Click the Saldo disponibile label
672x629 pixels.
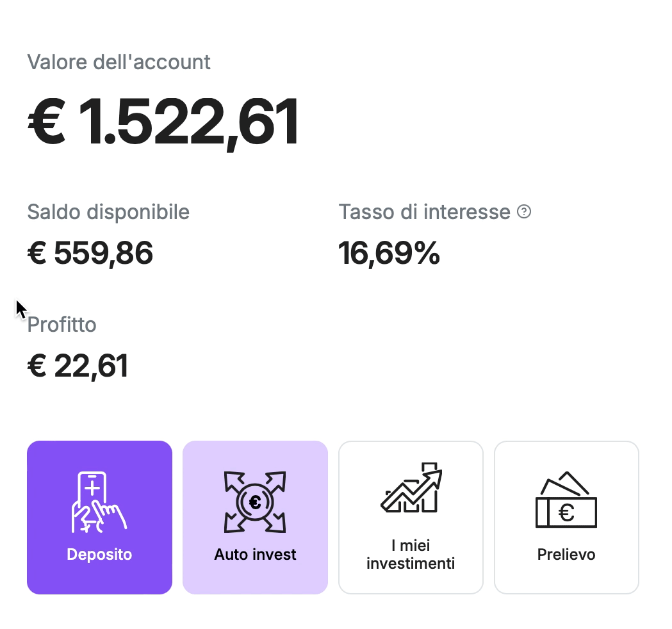(108, 212)
